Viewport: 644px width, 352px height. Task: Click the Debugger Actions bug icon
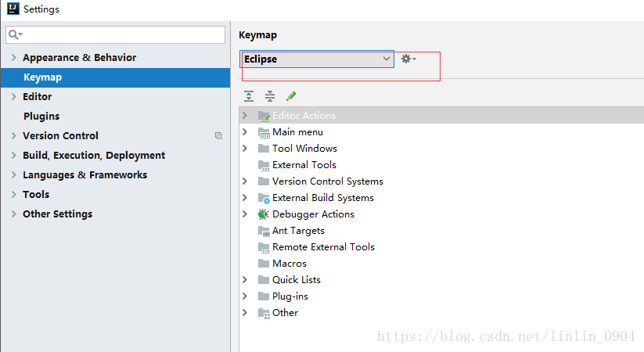[x=263, y=214]
